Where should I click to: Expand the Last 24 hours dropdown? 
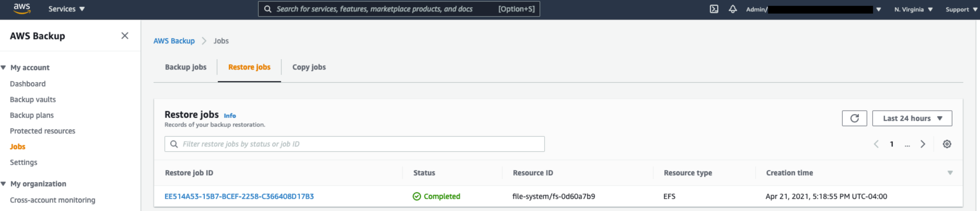912,118
